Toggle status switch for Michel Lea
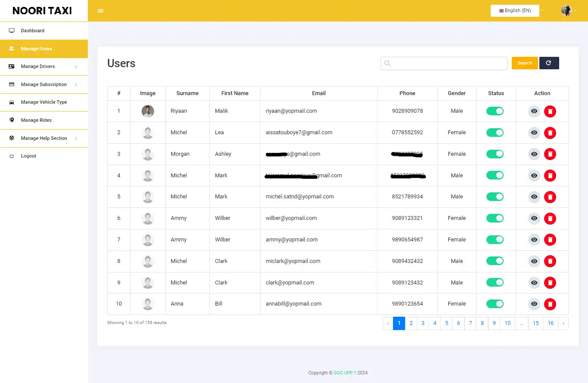Viewport: 588px width, 383px height. click(x=495, y=133)
